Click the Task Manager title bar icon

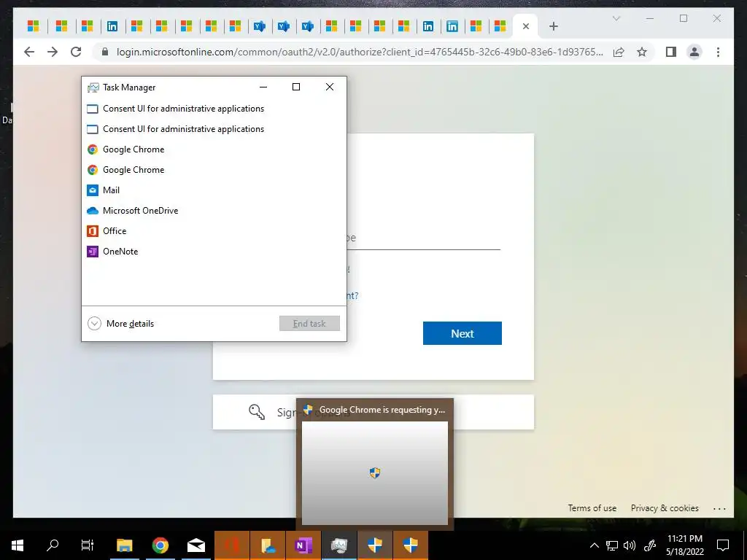[93, 87]
